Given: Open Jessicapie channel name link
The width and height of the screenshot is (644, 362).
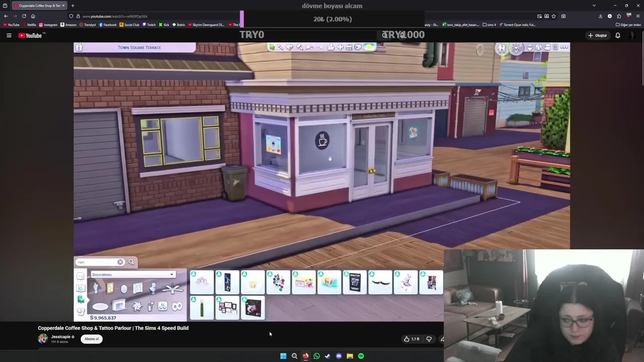Looking at the screenshot, I should [x=60, y=337].
